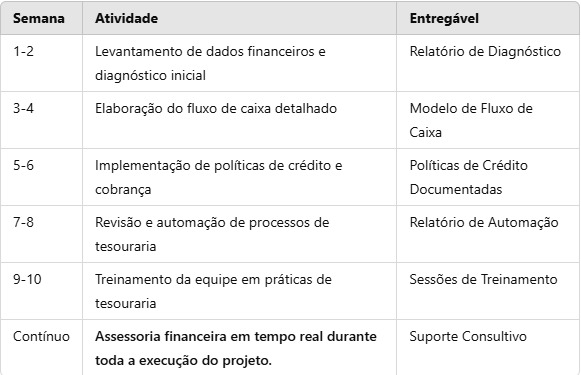The height and width of the screenshot is (375, 581).
Task: Click Levantamento de dados financeiros activity
Action: [210, 63]
